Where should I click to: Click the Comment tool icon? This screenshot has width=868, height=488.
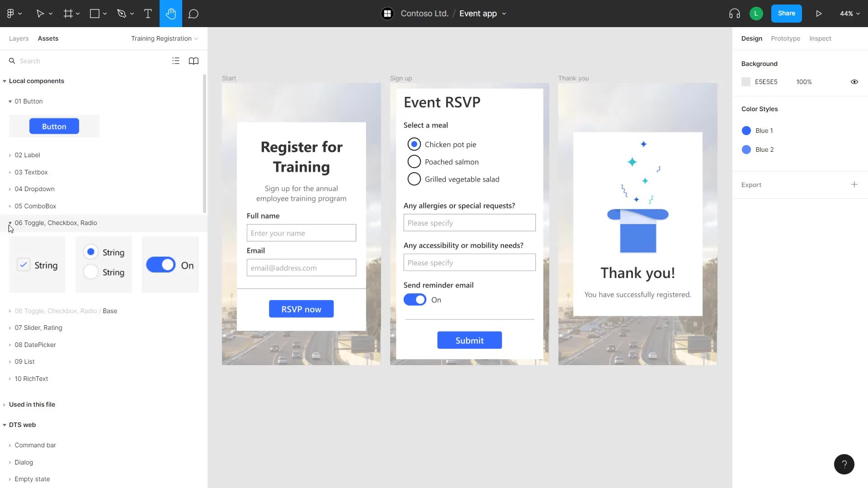click(x=193, y=13)
